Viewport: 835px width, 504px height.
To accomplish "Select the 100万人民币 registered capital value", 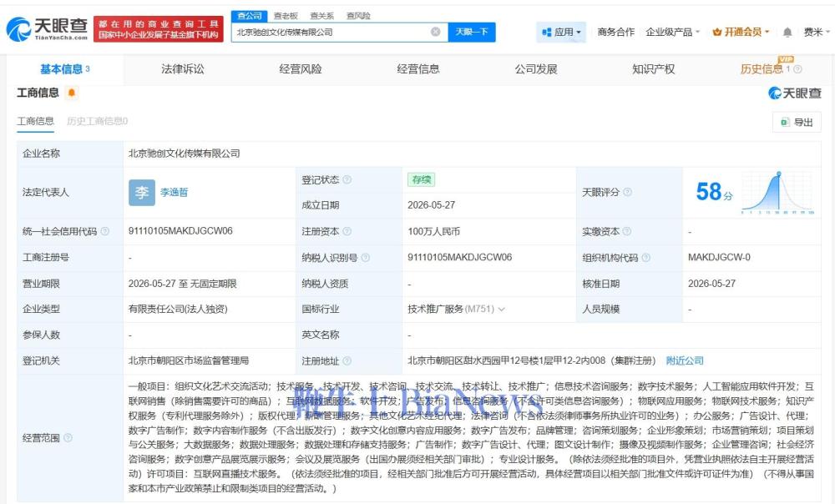I will tap(434, 231).
